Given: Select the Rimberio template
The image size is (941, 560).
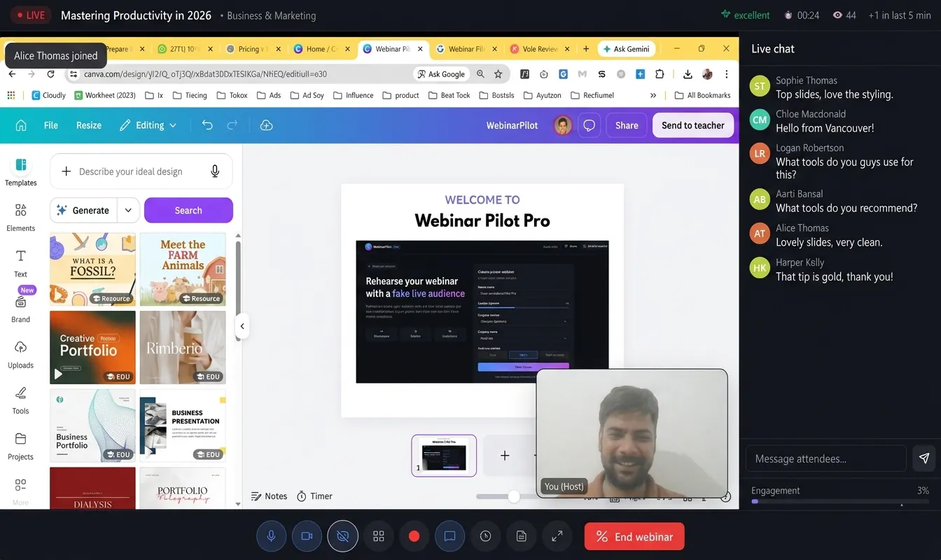Looking at the screenshot, I should pyautogui.click(x=183, y=347).
